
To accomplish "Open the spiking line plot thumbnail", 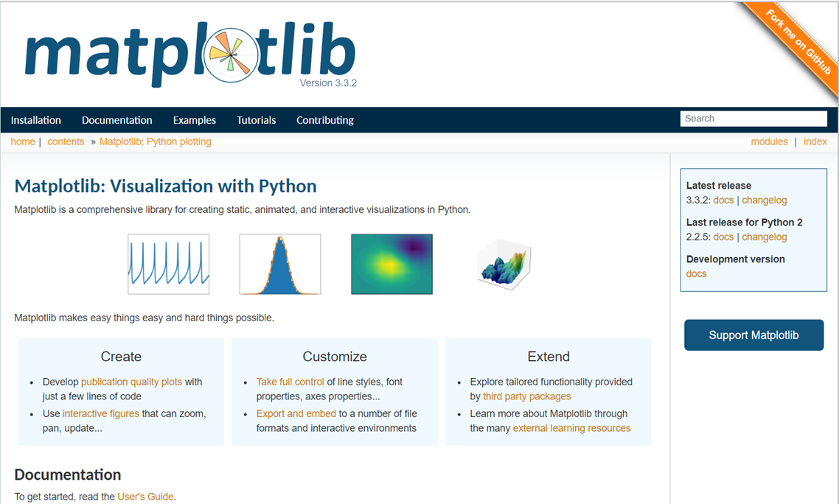I will pyautogui.click(x=169, y=264).
